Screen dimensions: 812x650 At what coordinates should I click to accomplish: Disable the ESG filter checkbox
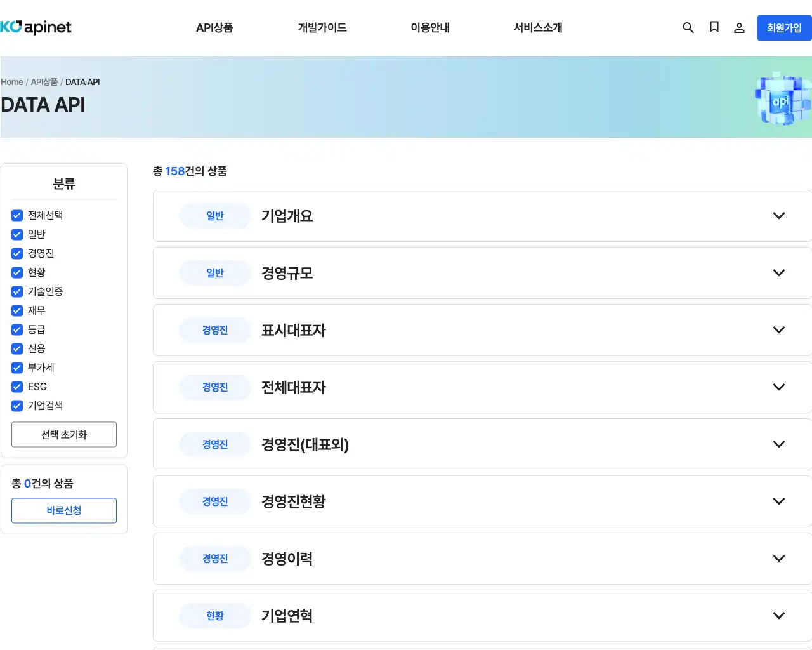[x=16, y=387]
